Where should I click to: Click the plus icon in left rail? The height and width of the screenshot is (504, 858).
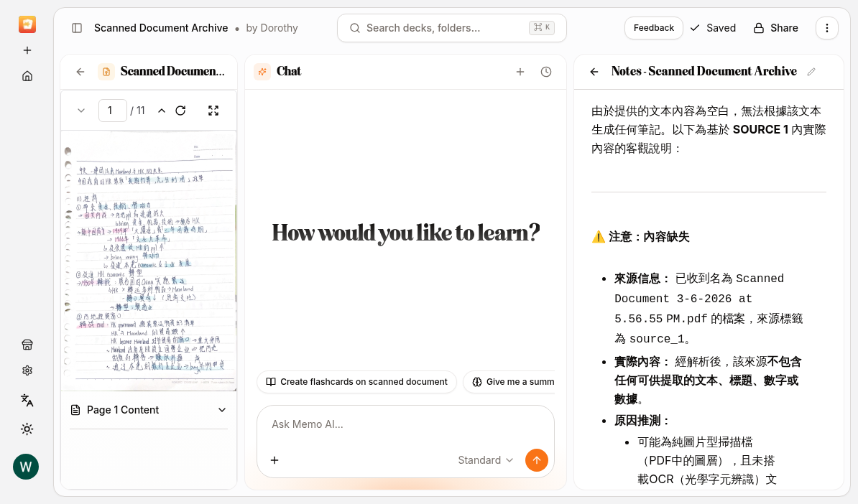27,50
